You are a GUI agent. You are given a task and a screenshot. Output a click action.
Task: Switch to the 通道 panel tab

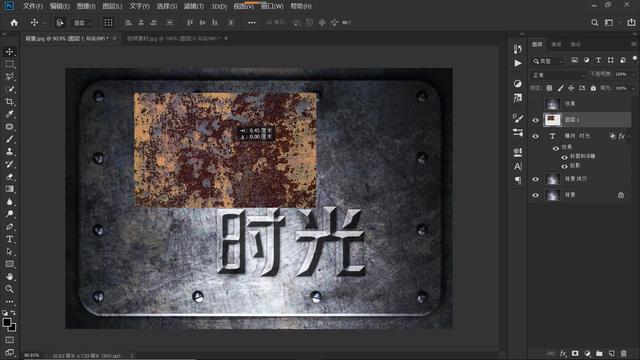pyautogui.click(x=556, y=44)
